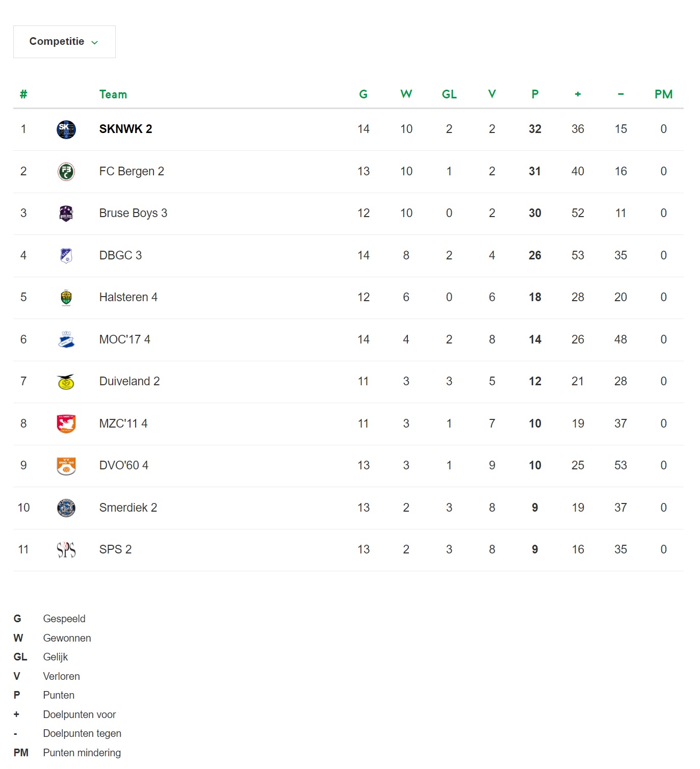Click the DBGC 3 club crest
700x769 pixels.
click(66, 256)
